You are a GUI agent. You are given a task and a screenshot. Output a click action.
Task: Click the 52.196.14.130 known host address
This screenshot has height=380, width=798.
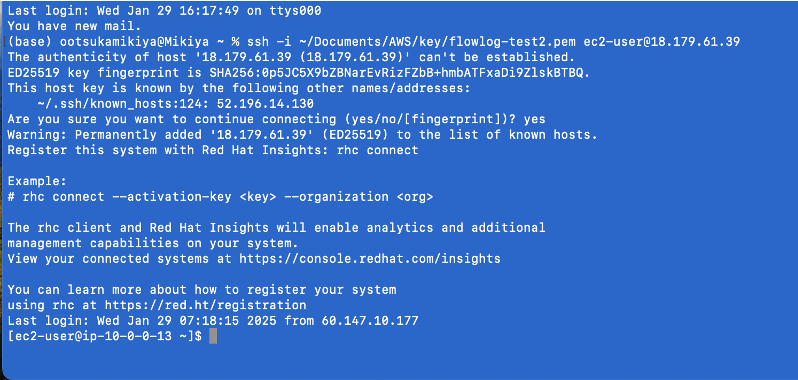pos(265,104)
